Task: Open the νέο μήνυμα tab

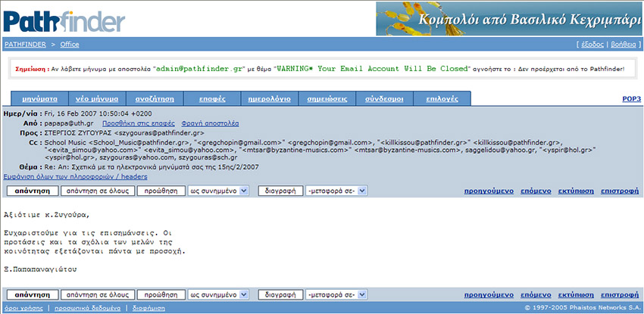Action: pos(96,99)
